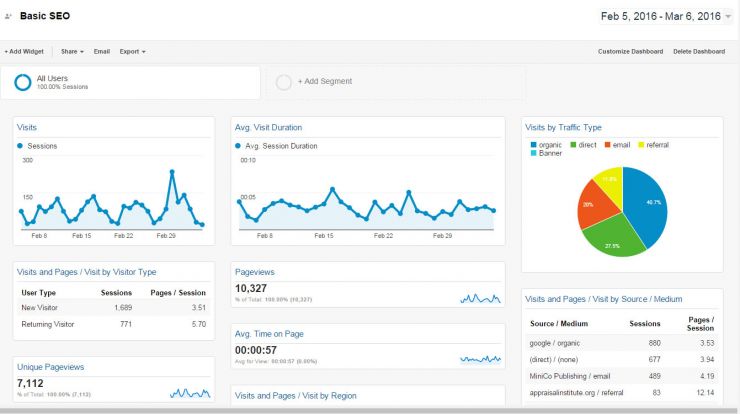Click the Avg. Session Duration legend dot
This screenshot has height=414, width=740.
coord(238,146)
